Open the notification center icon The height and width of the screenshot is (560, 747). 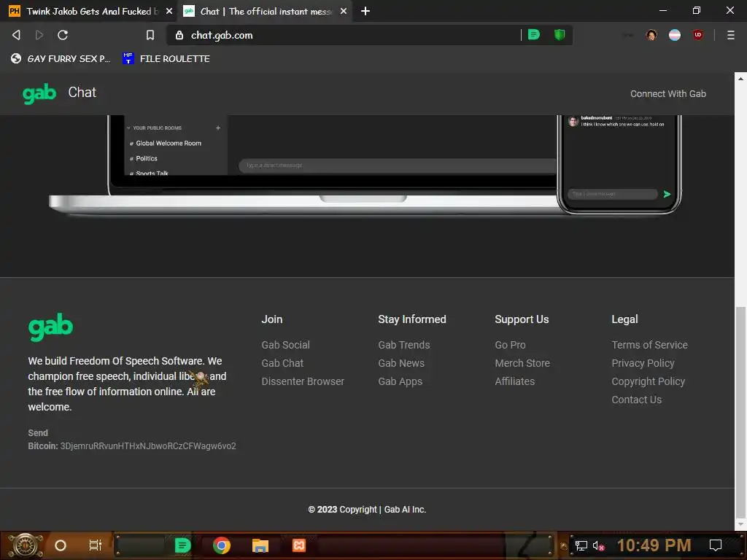716,545
